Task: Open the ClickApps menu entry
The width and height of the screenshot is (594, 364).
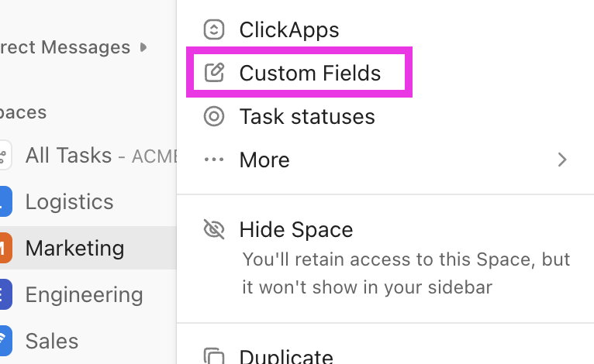Action: pos(288,30)
